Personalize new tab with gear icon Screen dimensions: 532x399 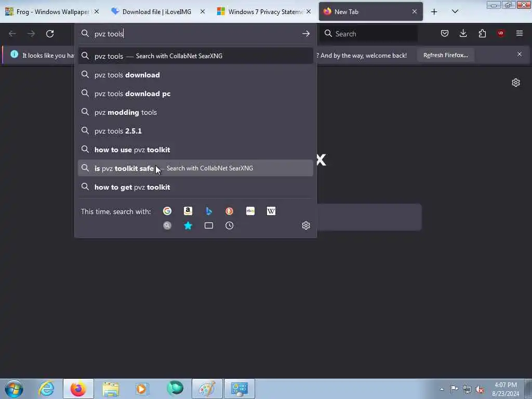(x=516, y=83)
